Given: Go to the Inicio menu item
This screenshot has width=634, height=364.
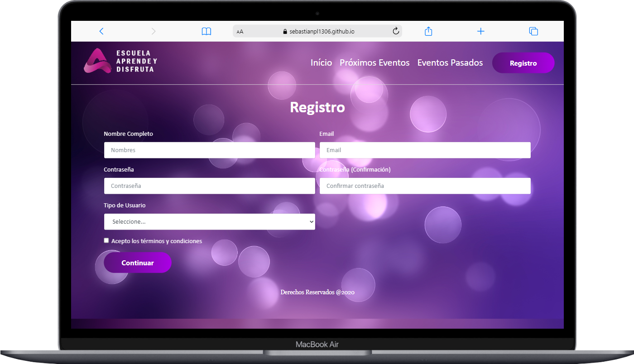Looking at the screenshot, I should click(x=321, y=63).
